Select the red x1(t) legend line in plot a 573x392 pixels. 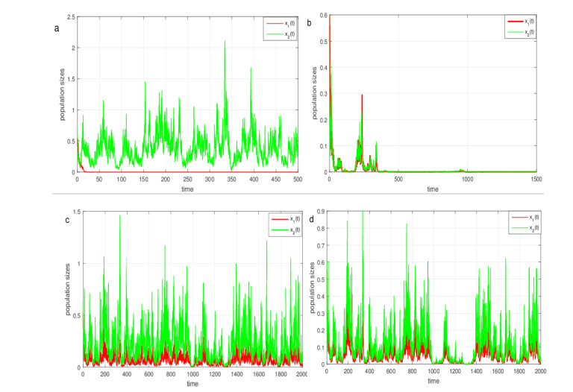pos(270,24)
